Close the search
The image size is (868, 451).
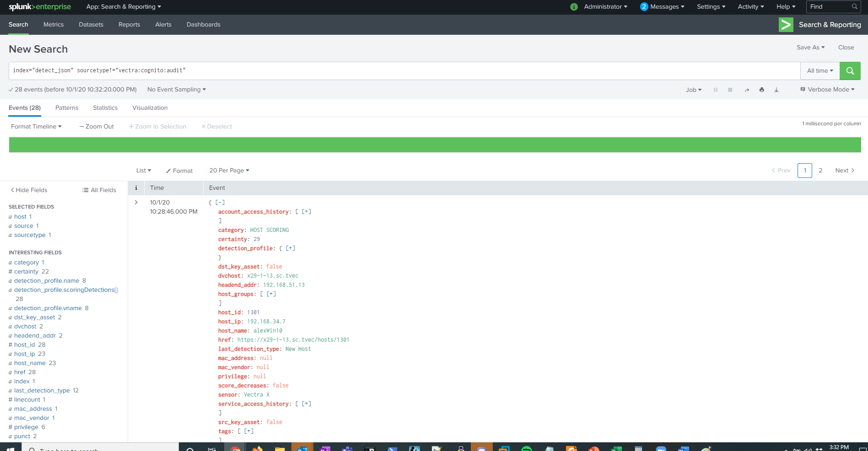[x=846, y=48]
